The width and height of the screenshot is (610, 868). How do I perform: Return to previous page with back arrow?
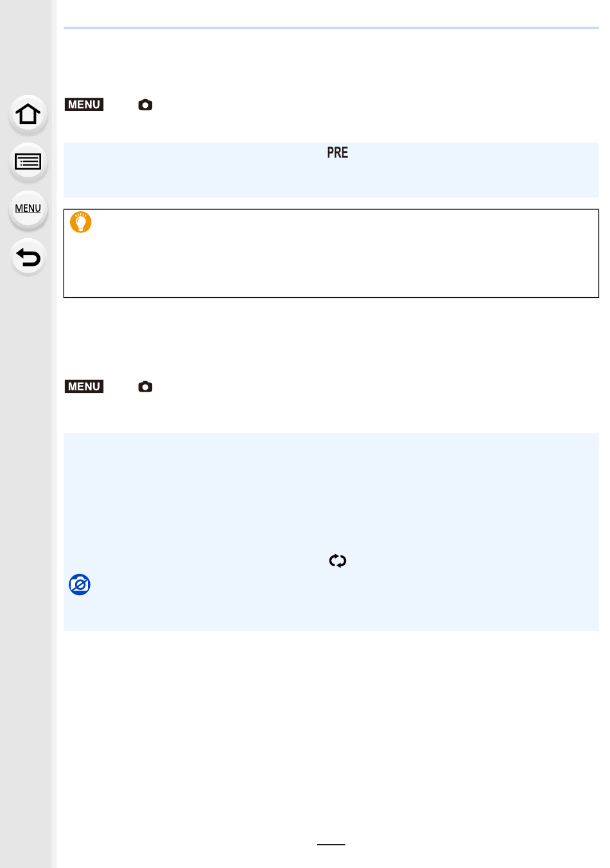click(28, 257)
